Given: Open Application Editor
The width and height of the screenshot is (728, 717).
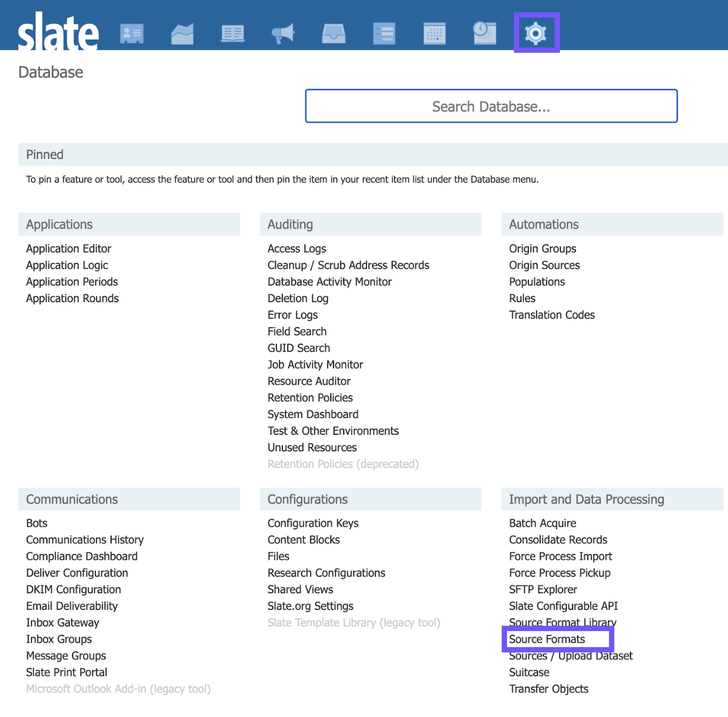Looking at the screenshot, I should tap(69, 249).
